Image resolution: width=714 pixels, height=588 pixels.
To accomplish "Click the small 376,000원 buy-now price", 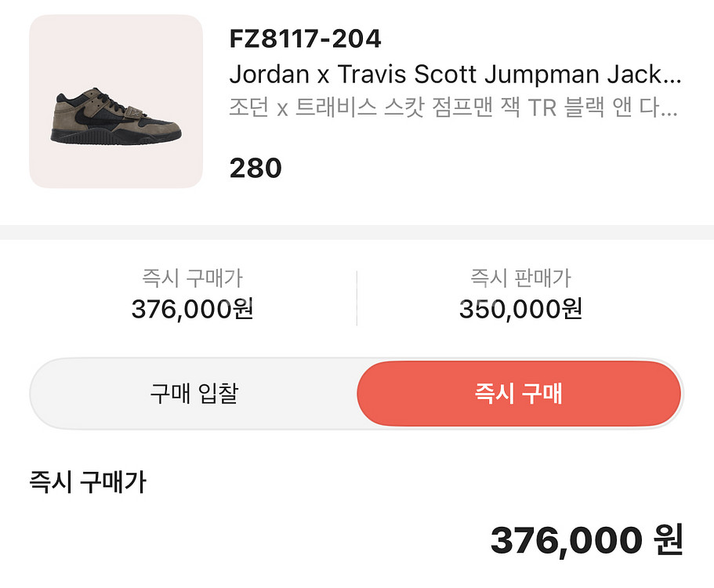I will [x=192, y=310].
